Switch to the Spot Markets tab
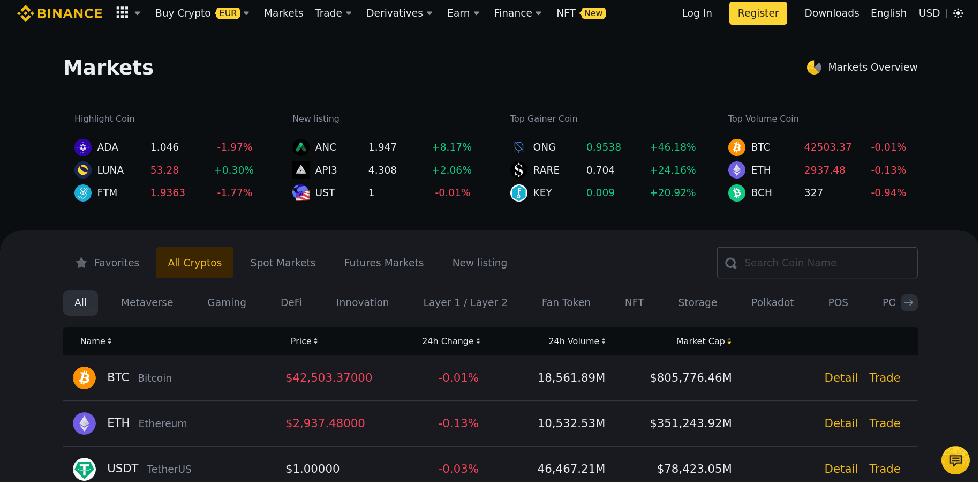 coord(283,263)
